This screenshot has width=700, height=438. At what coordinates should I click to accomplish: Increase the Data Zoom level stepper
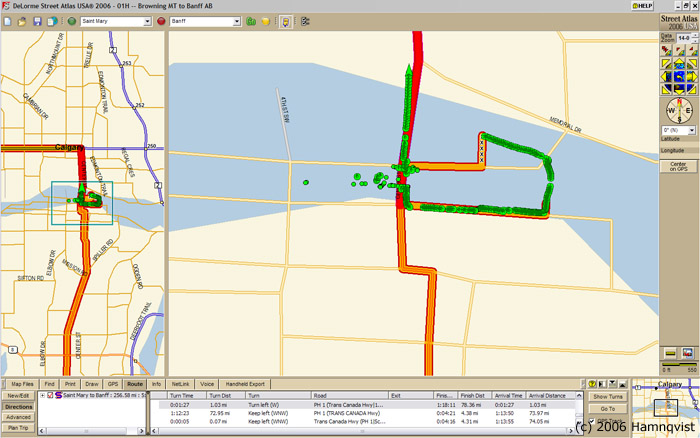pos(695,36)
